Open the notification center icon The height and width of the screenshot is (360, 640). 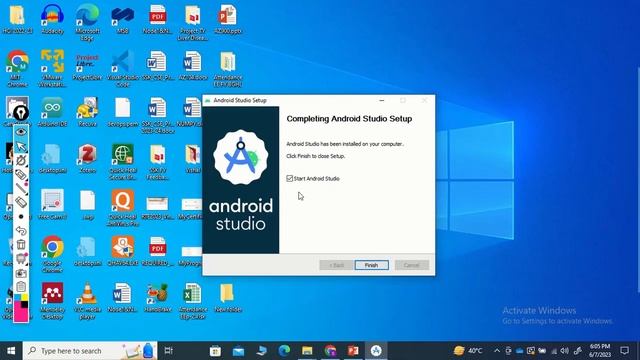[x=624, y=351]
